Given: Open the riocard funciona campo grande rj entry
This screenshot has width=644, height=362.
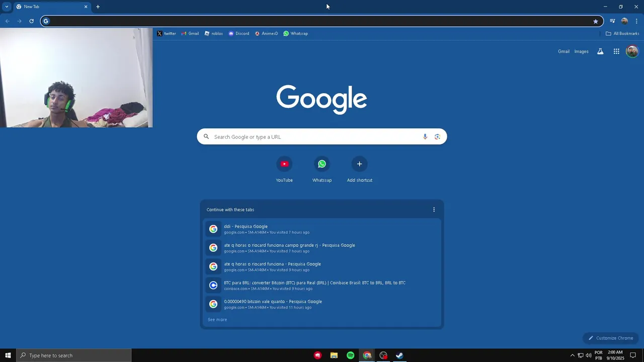Looking at the screenshot, I should point(322,248).
